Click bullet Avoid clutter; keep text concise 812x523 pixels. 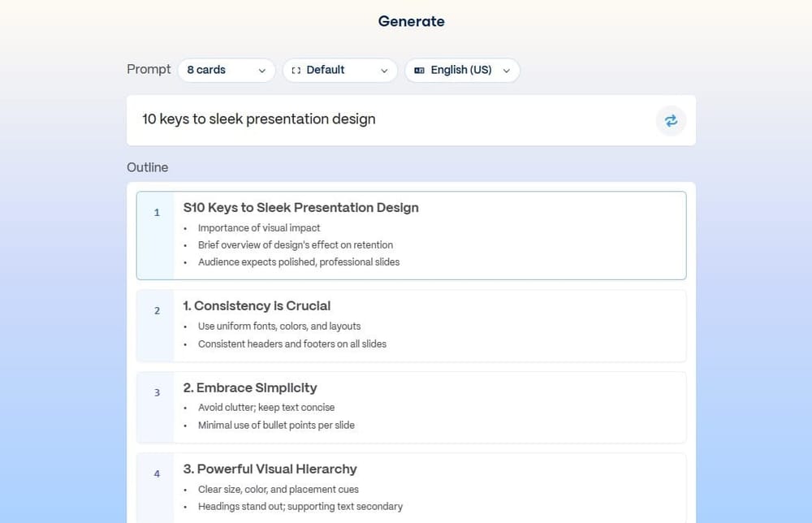click(x=268, y=407)
